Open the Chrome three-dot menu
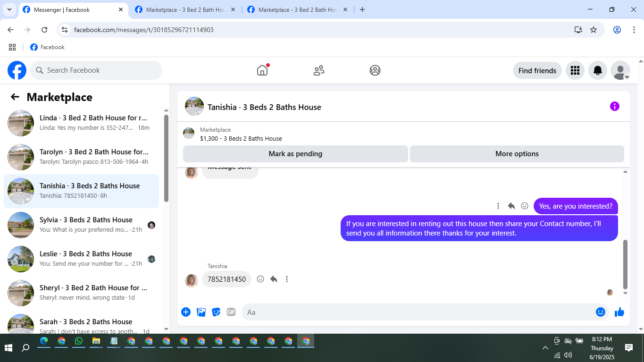The image size is (644, 362). (634, 30)
